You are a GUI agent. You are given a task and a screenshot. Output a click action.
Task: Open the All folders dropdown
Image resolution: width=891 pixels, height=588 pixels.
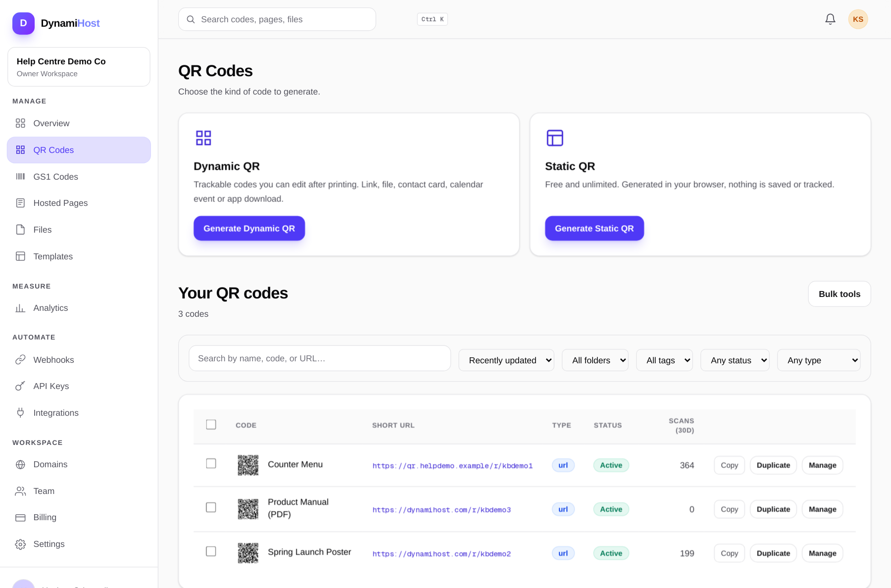595,360
